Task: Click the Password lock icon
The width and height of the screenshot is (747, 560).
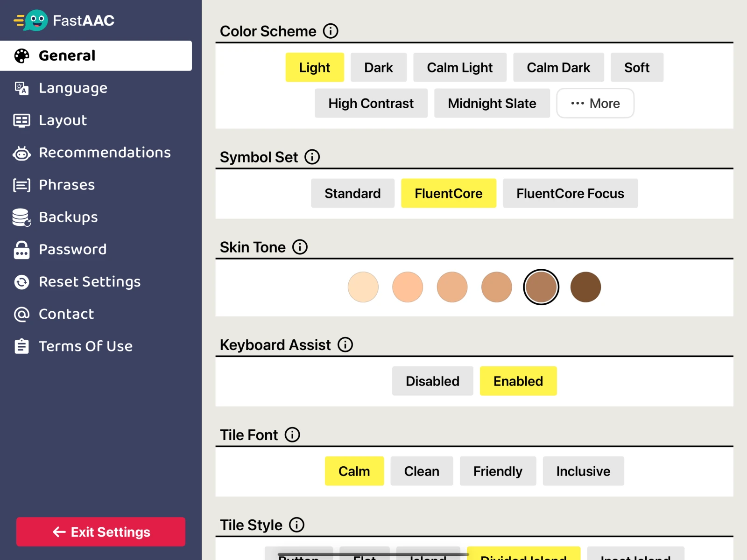Action: click(x=21, y=250)
